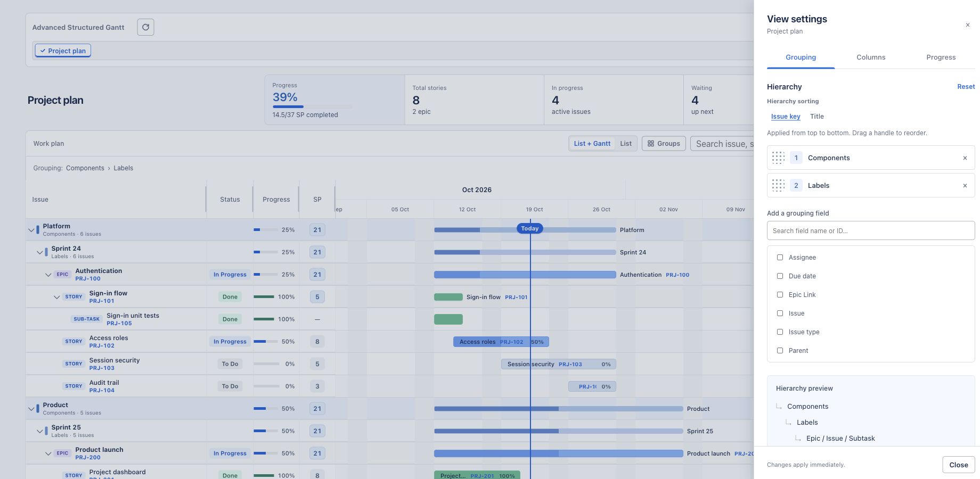Select the SUB-TASK badge of Sign-in unit tests

coord(86,319)
